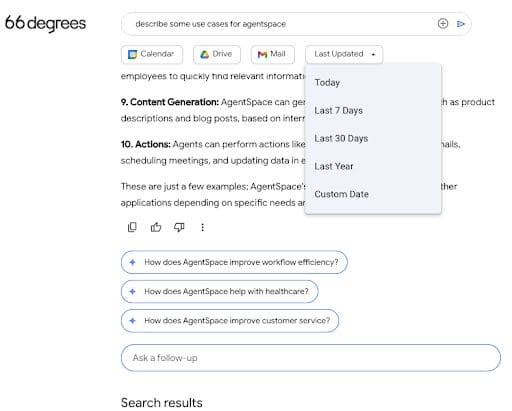Give thumbs down to the answer
512x411 pixels.
(179, 227)
